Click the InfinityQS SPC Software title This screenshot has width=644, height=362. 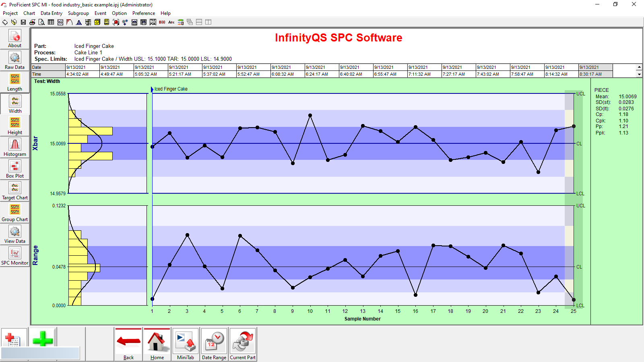(339, 37)
